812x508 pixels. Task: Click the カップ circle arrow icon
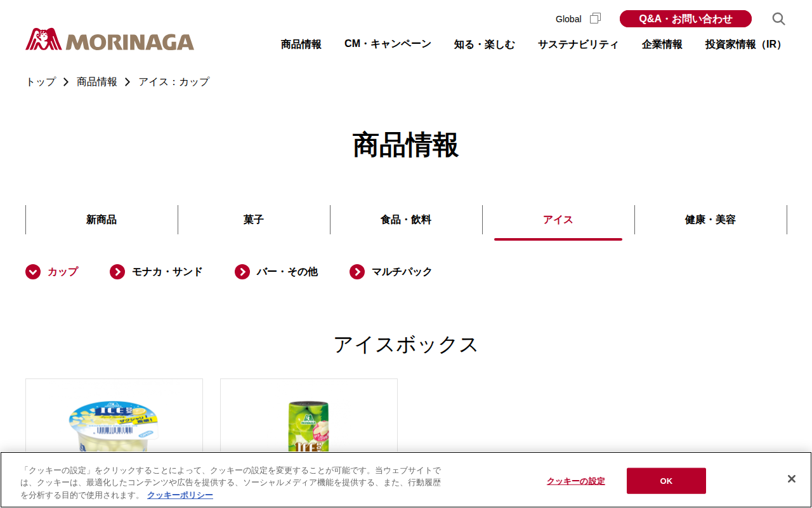(33, 272)
